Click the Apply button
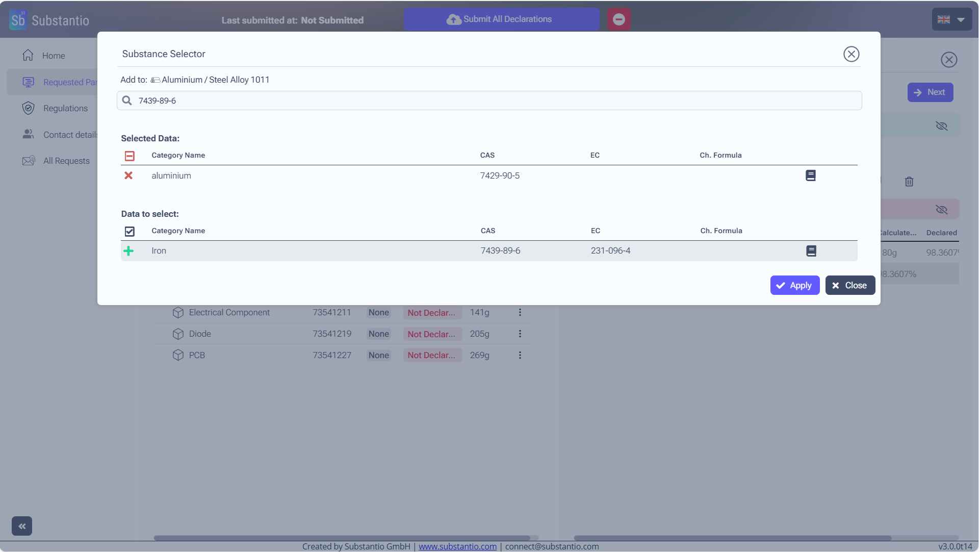Screen dimensions: 980x552 coord(794,285)
